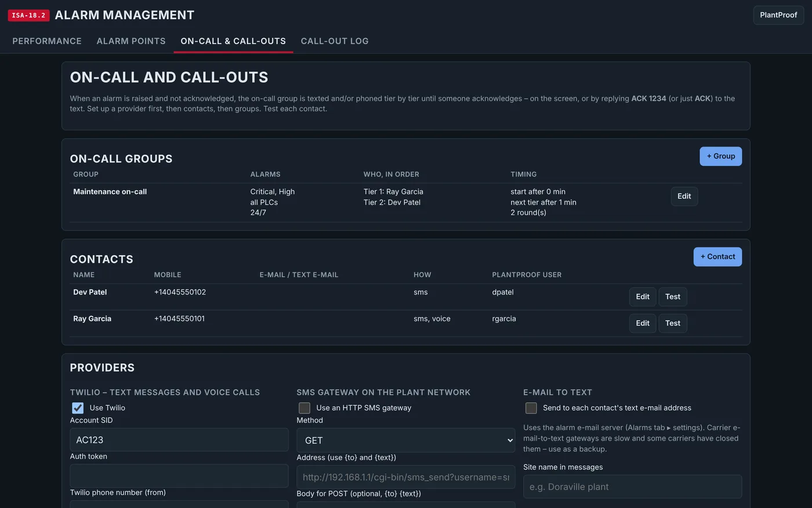Edit the Dev Patel contact

pos(643,297)
